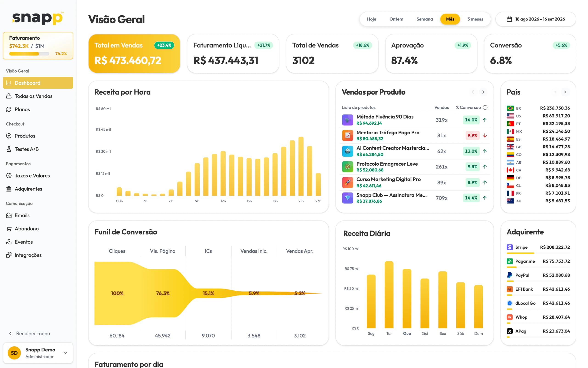Click the Total em Vendas card

pos(134,54)
